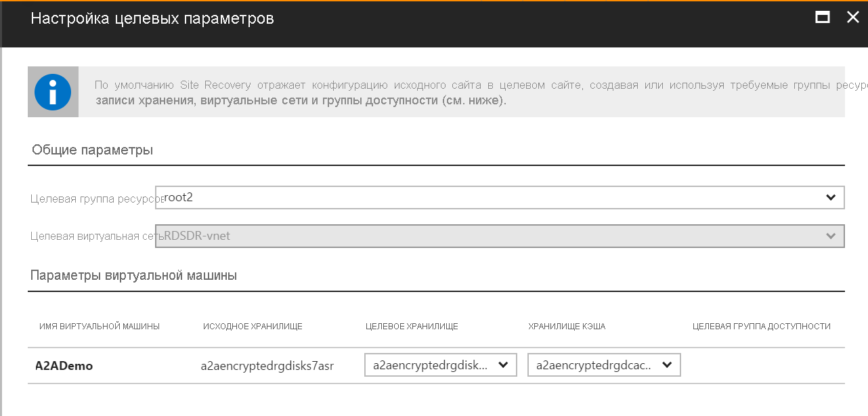This screenshot has width=868, height=416.
Task: Click the disabled RDSDR-vnet virtual network dropdown
Action: point(500,236)
